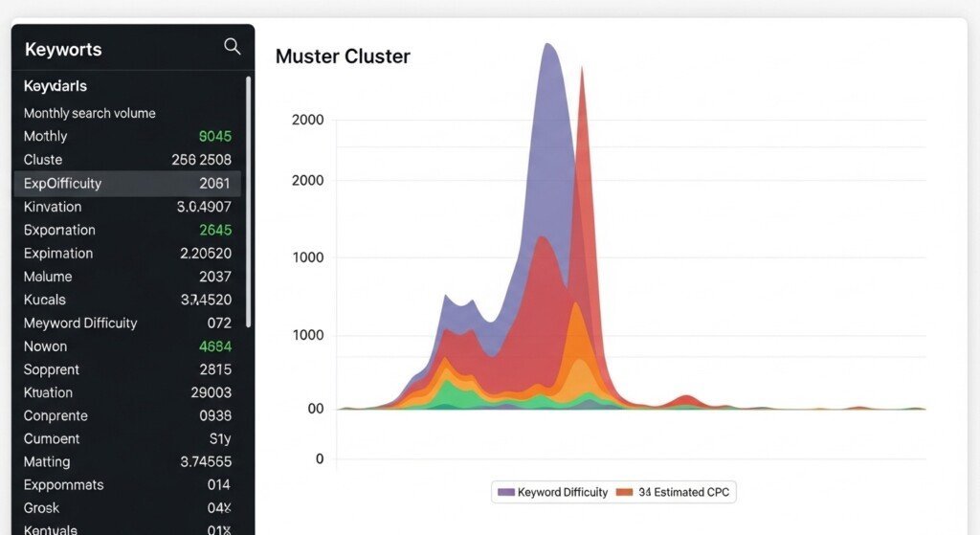Viewport: 980px width, 535px height.
Task: Click the Muster Cluster chart title
Action: coord(343,56)
